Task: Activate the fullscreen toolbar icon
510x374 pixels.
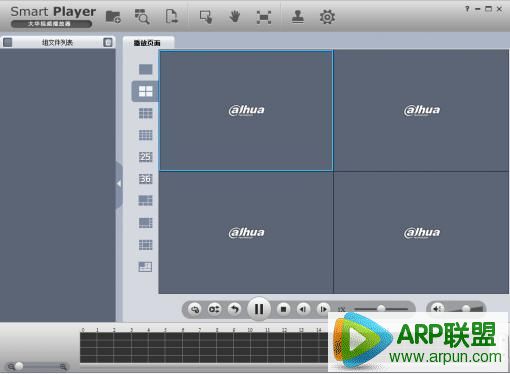Action: (264, 17)
